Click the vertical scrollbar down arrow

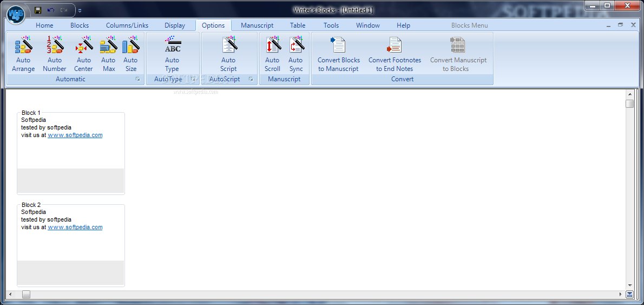click(629, 285)
